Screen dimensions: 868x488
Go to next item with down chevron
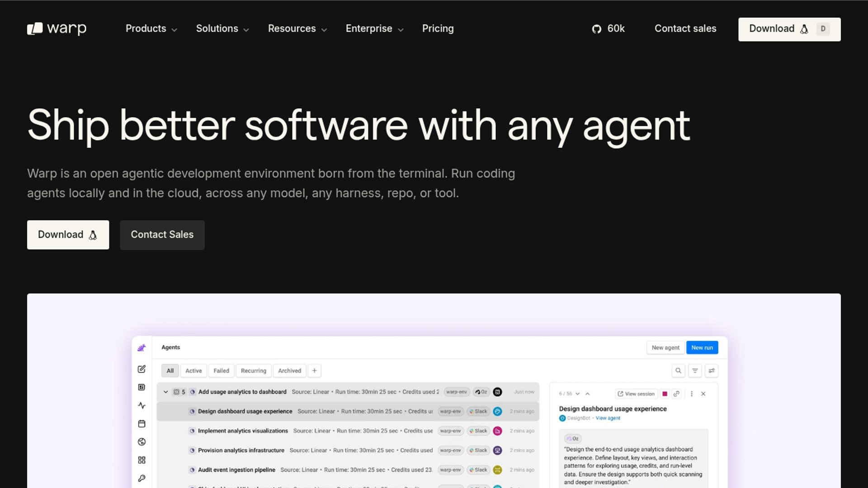click(x=577, y=394)
